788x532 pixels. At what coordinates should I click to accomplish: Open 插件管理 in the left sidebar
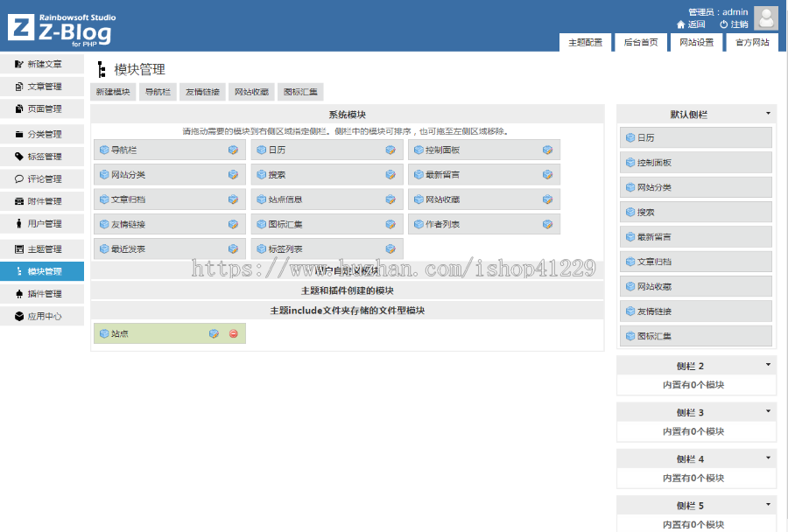(x=42, y=294)
